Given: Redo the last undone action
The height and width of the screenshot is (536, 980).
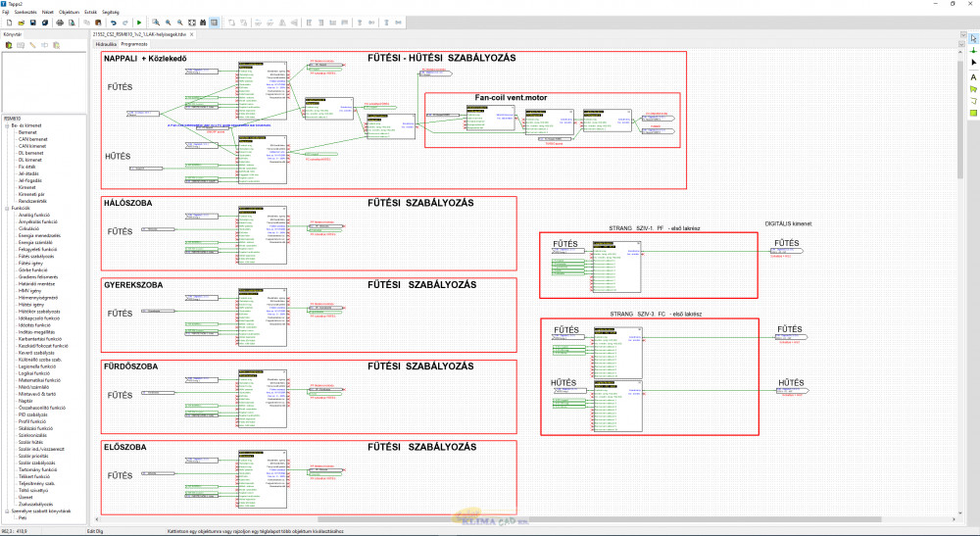Looking at the screenshot, I should (x=125, y=23).
